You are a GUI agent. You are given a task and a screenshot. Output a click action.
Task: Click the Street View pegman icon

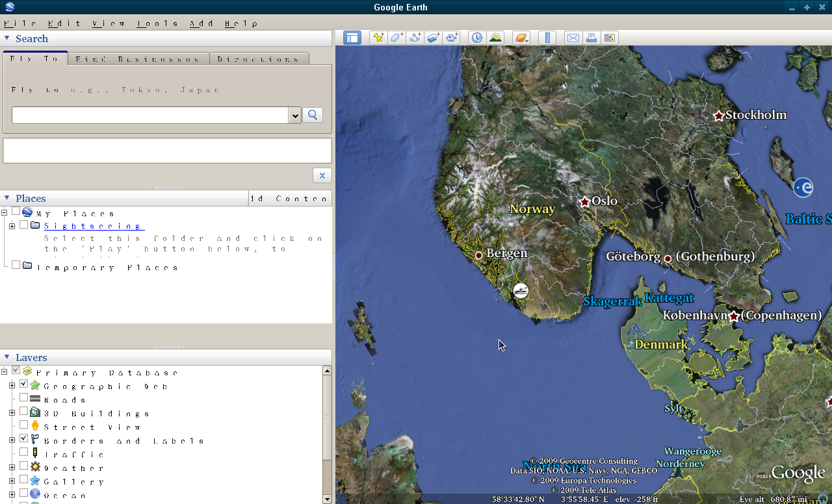(x=35, y=427)
